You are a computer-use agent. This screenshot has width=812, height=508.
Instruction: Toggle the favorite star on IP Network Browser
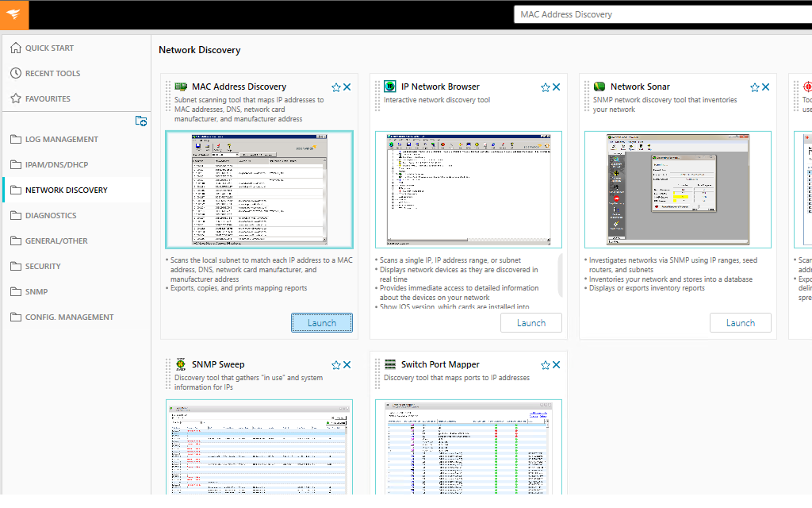pyautogui.click(x=545, y=87)
